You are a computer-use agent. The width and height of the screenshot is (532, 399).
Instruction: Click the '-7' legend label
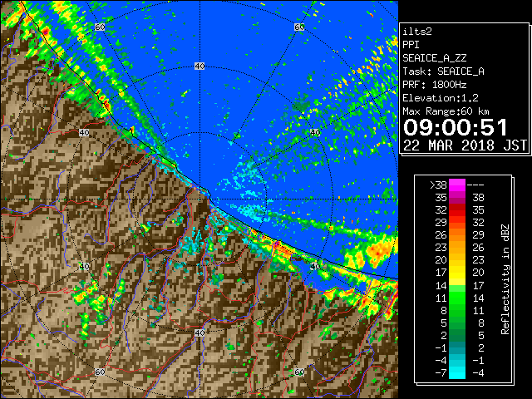(x=441, y=372)
